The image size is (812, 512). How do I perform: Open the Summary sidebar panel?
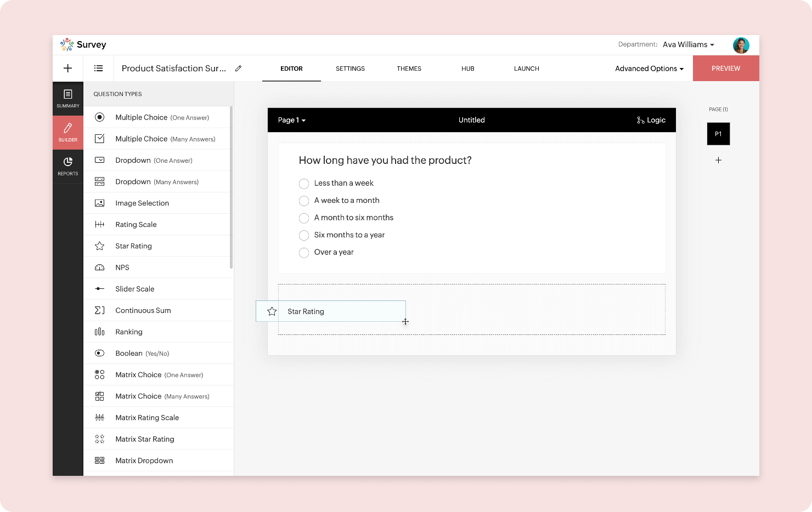[x=68, y=99]
